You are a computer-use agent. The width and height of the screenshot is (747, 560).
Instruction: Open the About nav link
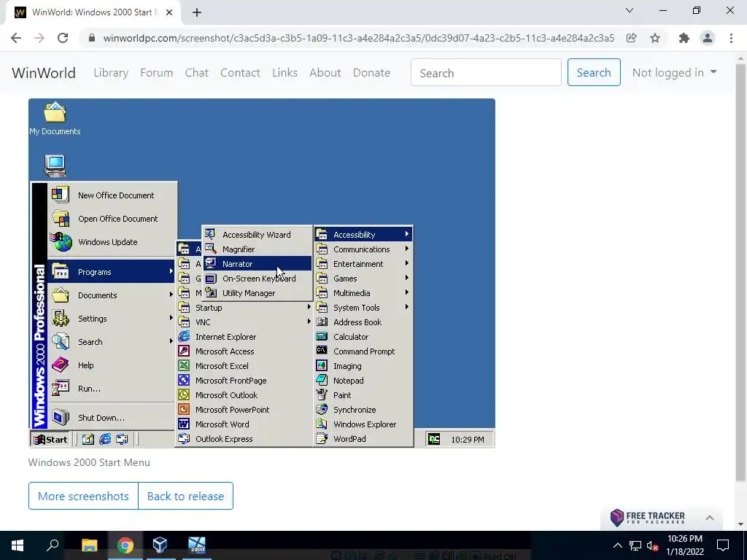(325, 72)
